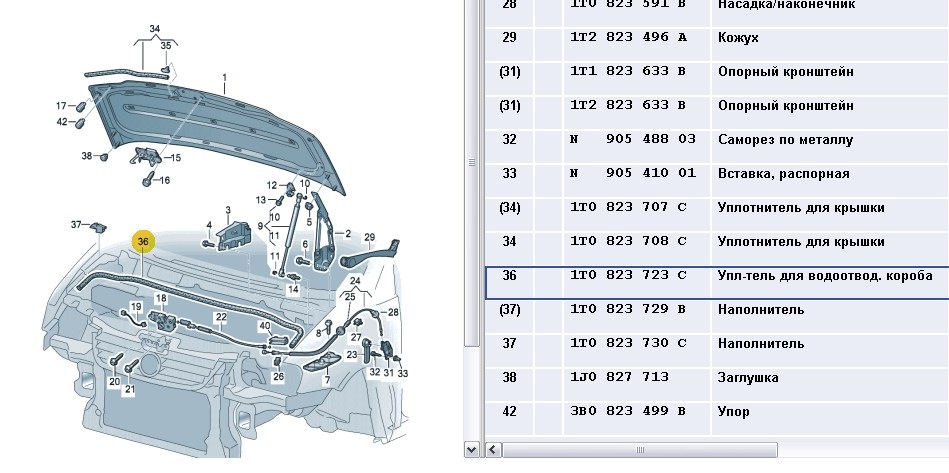Select callout 34 above the hood seal
This screenshot has height=473, width=949.
pos(155,28)
